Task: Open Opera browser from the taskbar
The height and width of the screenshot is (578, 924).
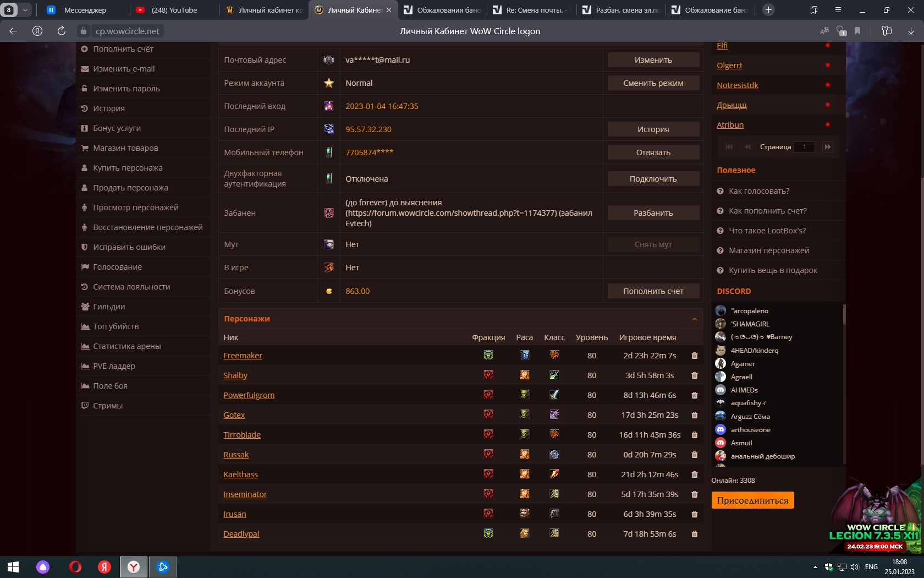Action: click(x=75, y=566)
